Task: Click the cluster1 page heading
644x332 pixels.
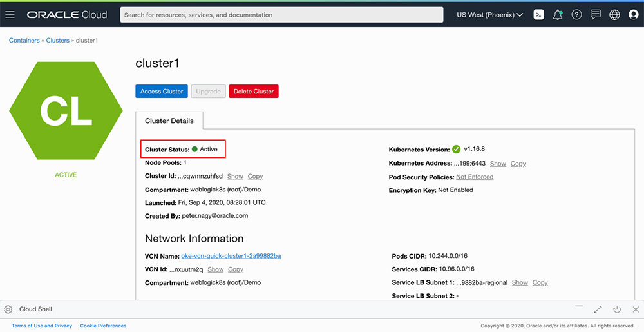Action: 157,63
